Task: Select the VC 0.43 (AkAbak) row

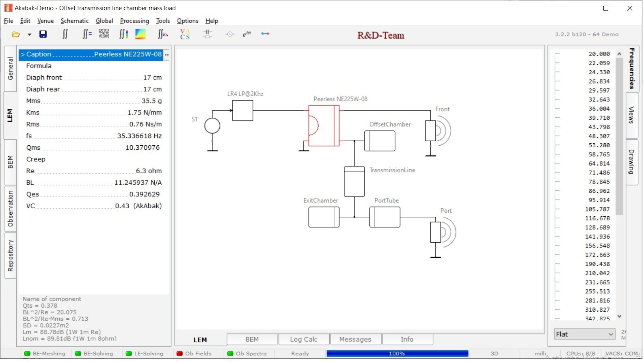Action: pyautogui.click(x=94, y=206)
